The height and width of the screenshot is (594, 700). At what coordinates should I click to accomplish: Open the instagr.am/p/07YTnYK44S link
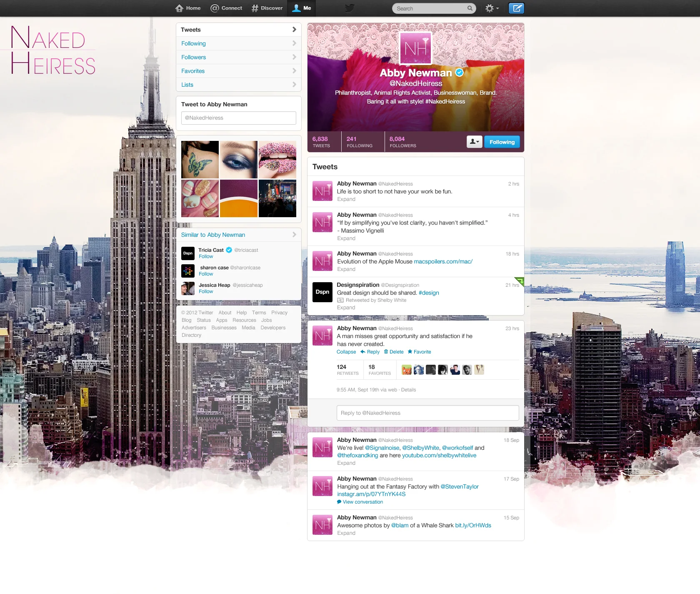(x=371, y=494)
